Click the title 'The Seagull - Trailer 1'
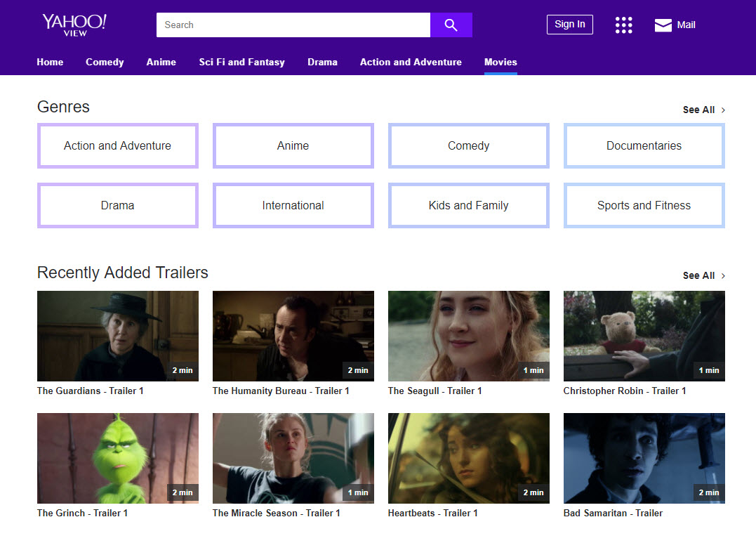756x543 pixels. pyautogui.click(x=435, y=391)
